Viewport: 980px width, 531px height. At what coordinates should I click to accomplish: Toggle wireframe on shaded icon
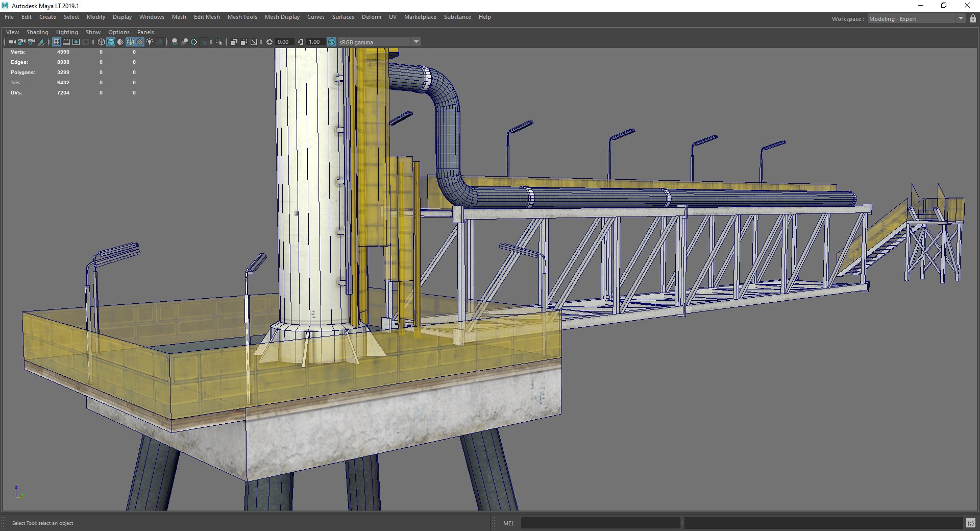130,42
